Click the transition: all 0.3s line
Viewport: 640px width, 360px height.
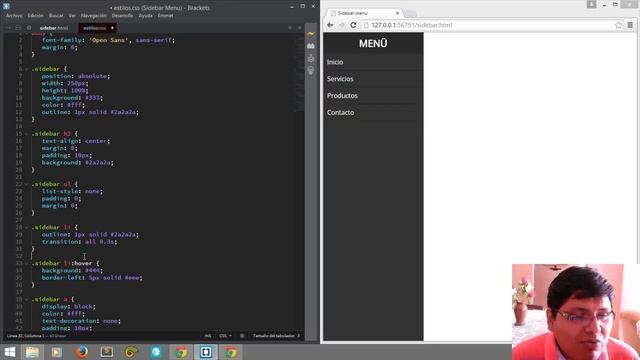click(79, 242)
